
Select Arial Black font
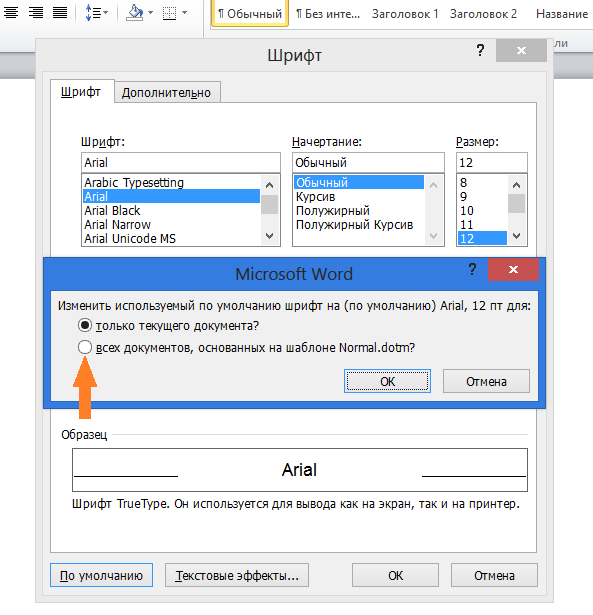(x=171, y=210)
